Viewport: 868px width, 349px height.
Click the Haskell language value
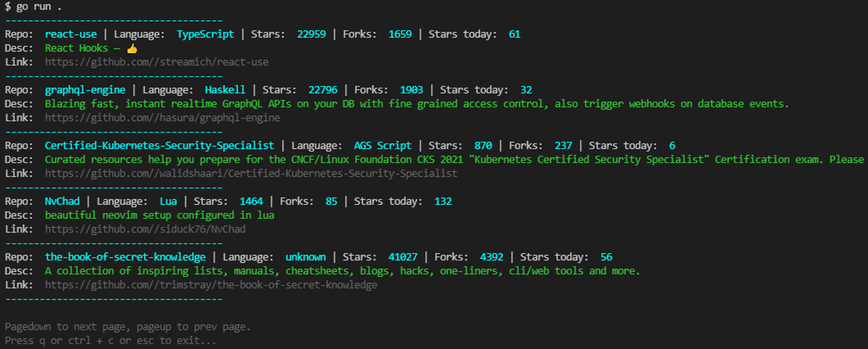(x=225, y=90)
